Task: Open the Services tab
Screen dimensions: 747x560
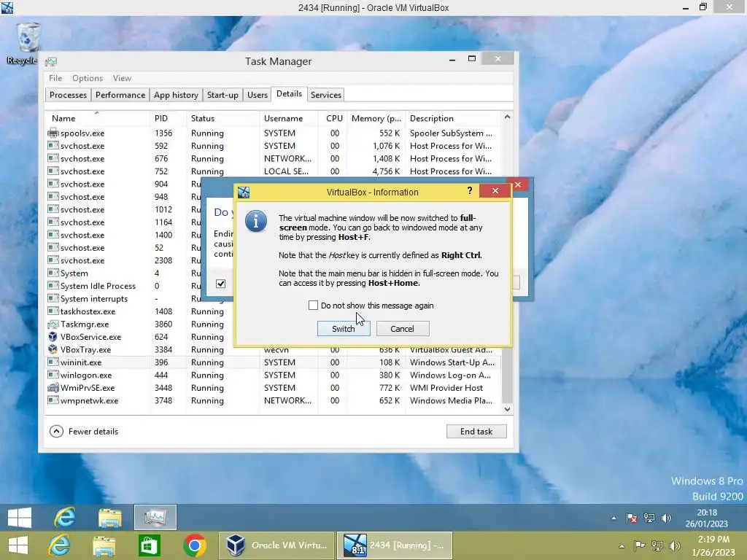Action: [x=326, y=95]
